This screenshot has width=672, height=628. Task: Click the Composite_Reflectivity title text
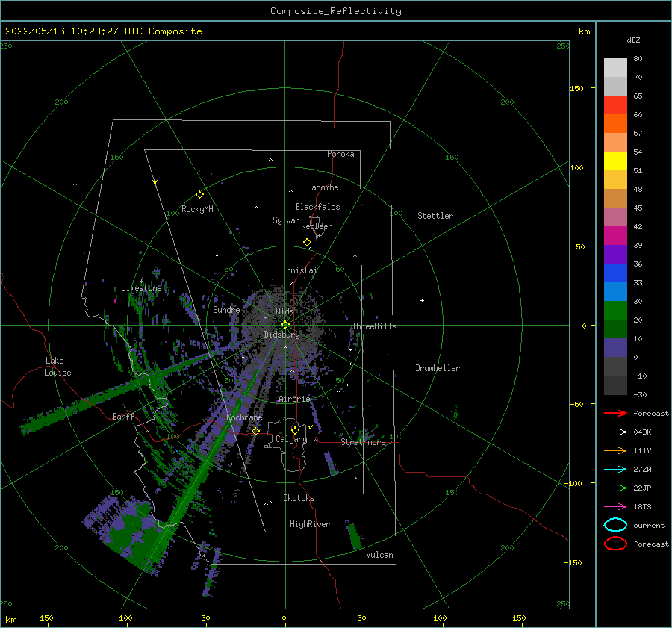tap(336, 11)
